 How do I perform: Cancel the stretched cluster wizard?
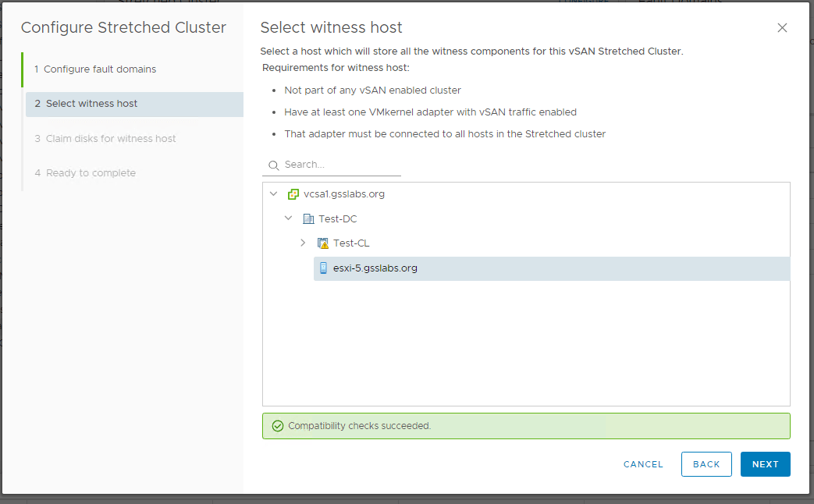point(643,464)
